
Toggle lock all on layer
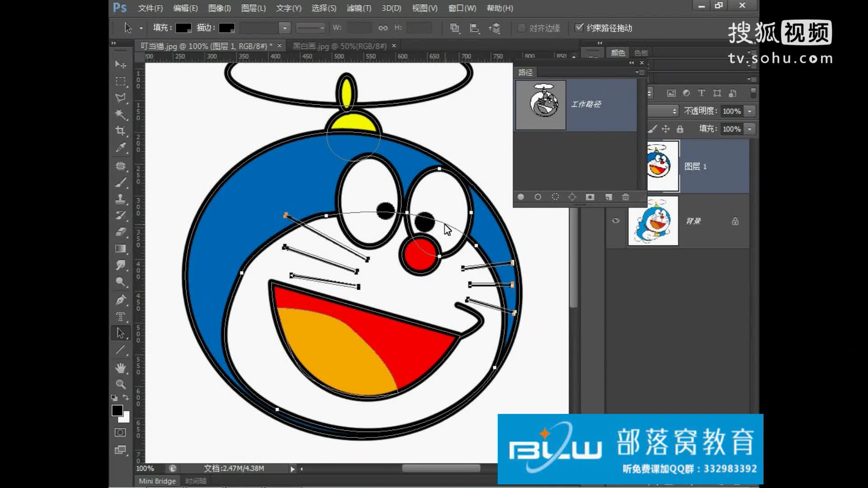click(x=680, y=129)
